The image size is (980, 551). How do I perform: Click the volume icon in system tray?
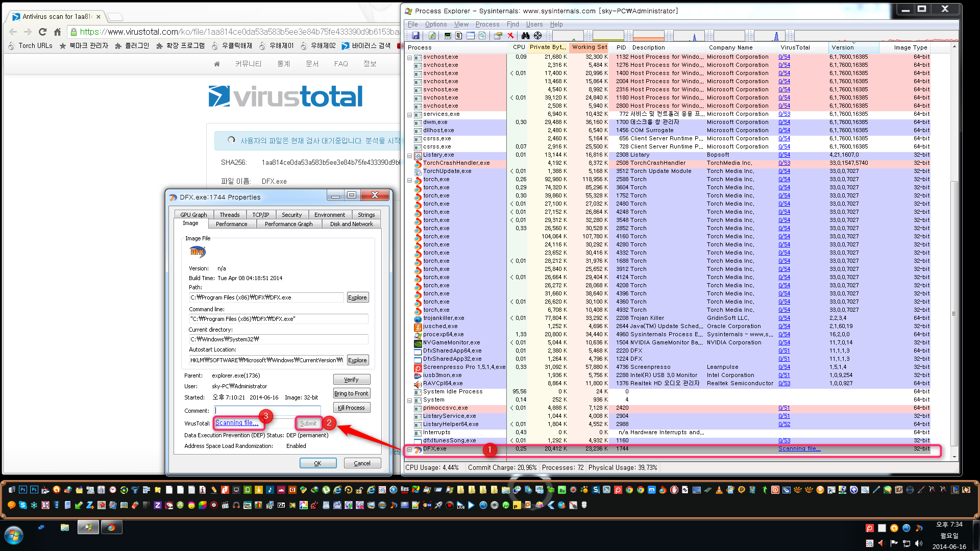(919, 543)
